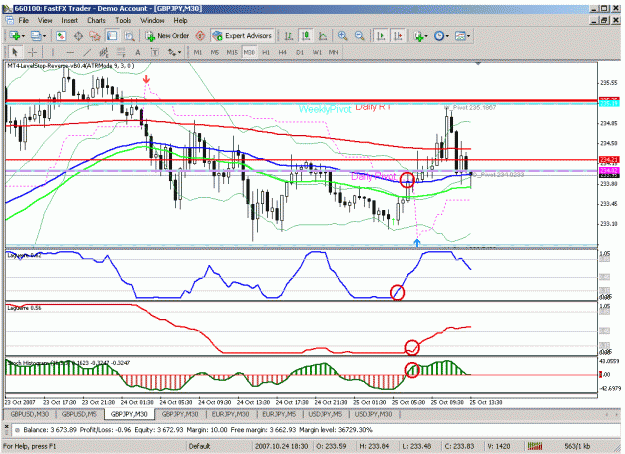Expand the Profiles dropdown arrow
The image size is (625, 454).
44,36
